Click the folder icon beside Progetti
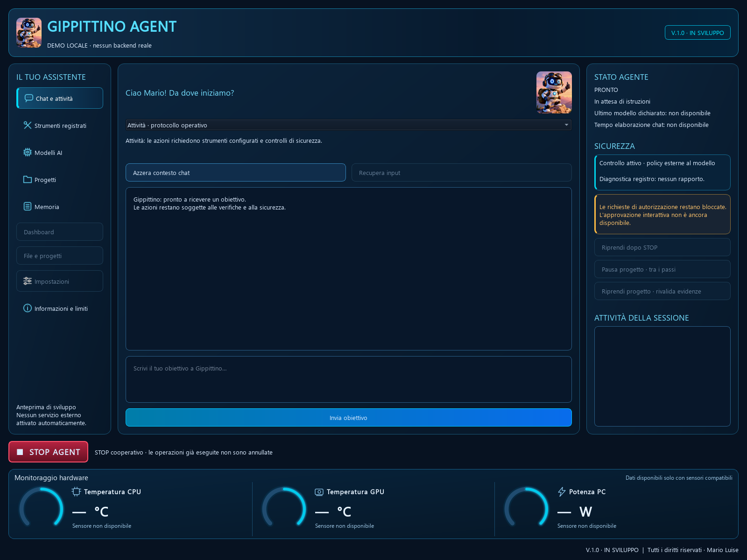The height and width of the screenshot is (560, 747). point(28,179)
